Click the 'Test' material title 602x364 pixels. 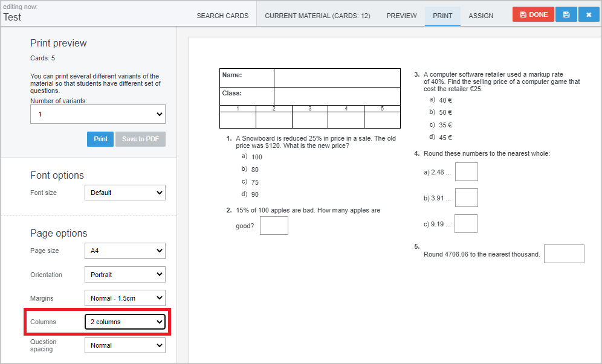(12, 18)
